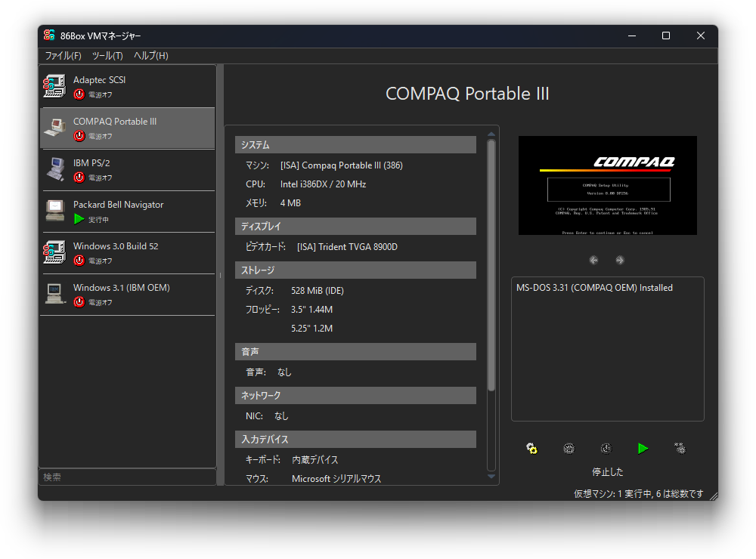756x559 pixels.
Task: Open the ツール(T) menu
Action: click(x=107, y=55)
